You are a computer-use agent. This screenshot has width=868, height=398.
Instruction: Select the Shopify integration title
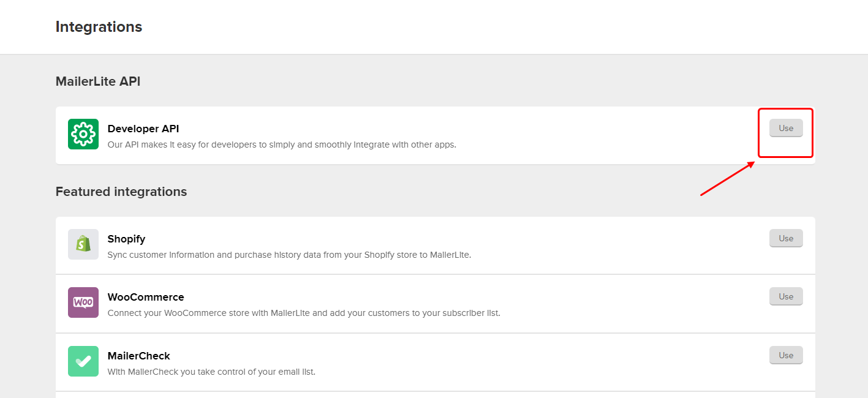pos(126,239)
